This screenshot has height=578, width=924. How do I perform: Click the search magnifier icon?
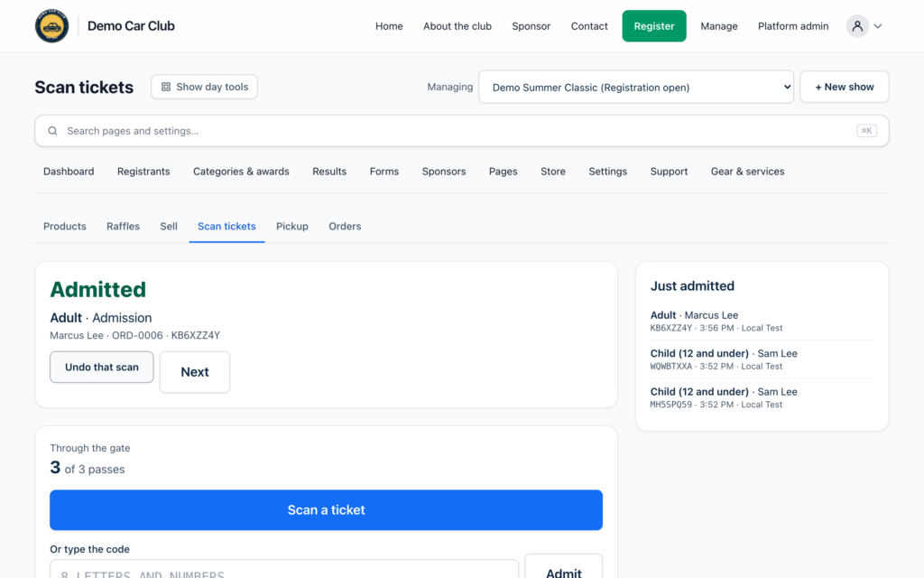click(52, 131)
